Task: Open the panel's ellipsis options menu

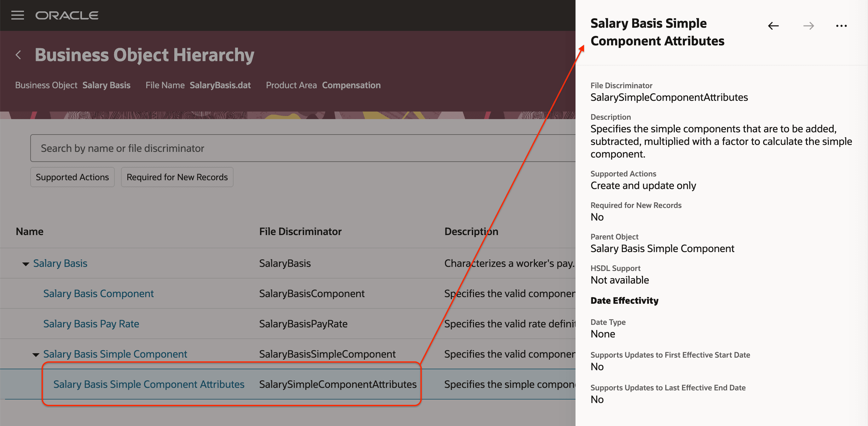Action: 842,26
